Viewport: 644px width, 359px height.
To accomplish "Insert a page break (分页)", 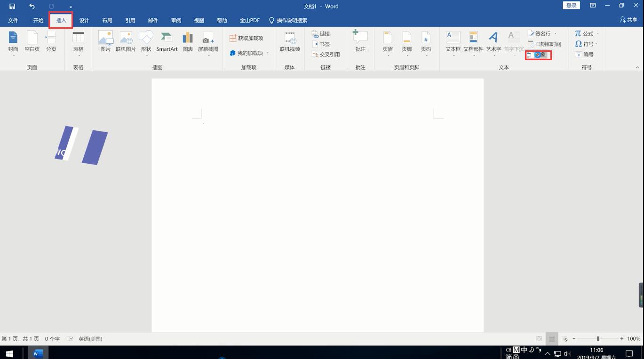I will 51,41.
